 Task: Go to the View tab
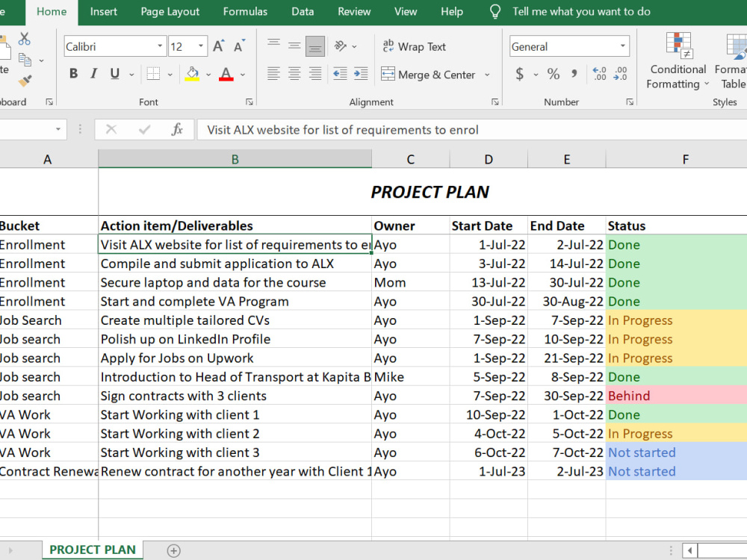coord(406,11)
